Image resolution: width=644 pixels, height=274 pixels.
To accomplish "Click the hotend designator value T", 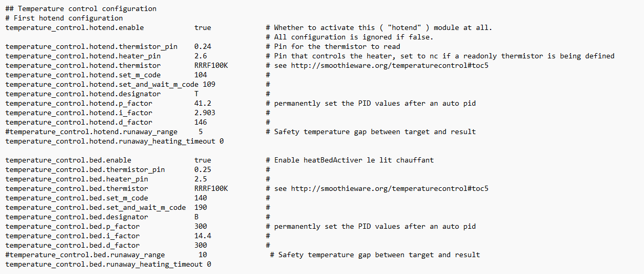I will 196,94.
